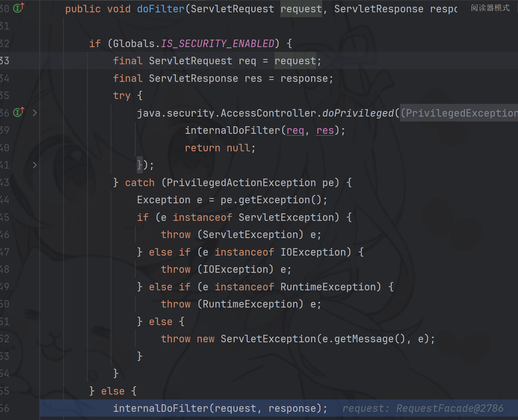Click the fold chevron beside the closing }); line

click(35, 165)
